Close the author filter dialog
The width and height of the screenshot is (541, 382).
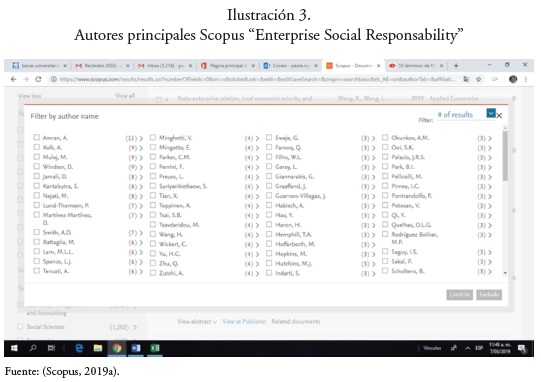coord(499,115)
